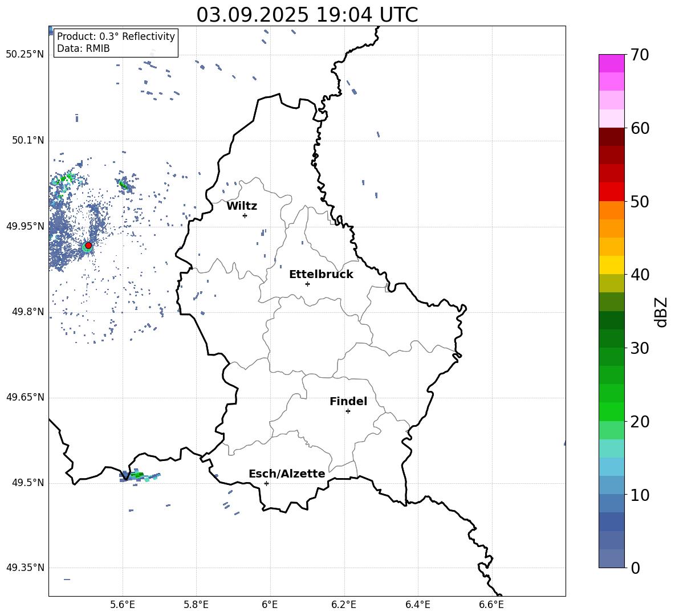Click the red radar site marker
The height and width of the screenshot is (616, 675).
[88, 246]
